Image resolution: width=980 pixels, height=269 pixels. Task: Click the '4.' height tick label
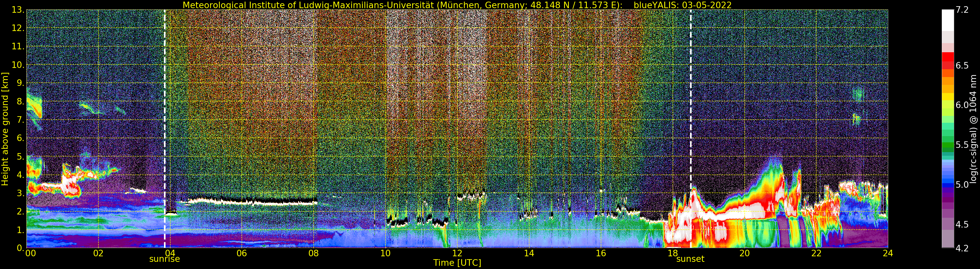coord(20,175)
